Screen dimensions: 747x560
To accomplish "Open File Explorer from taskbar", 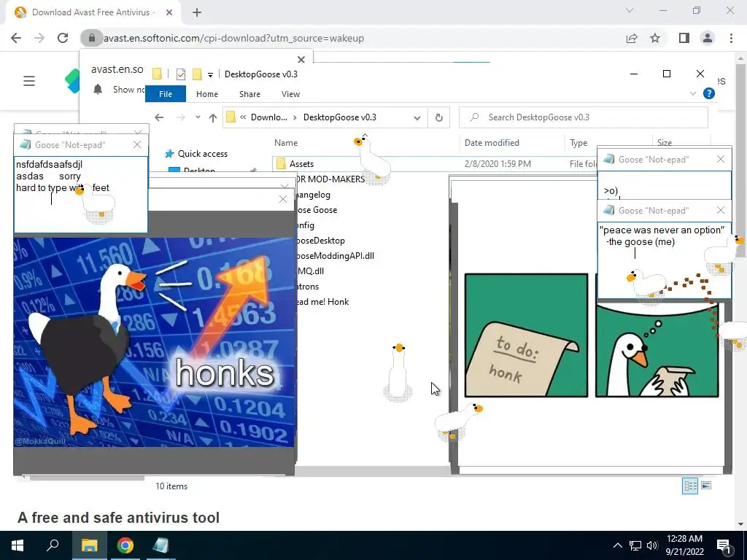I will [x=89, y=545].
